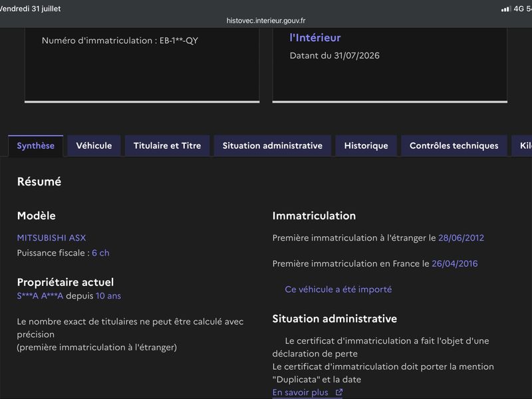Select the Ce véhicule a été importé notice
Screen dimensions: 532x399
[338, 289]
